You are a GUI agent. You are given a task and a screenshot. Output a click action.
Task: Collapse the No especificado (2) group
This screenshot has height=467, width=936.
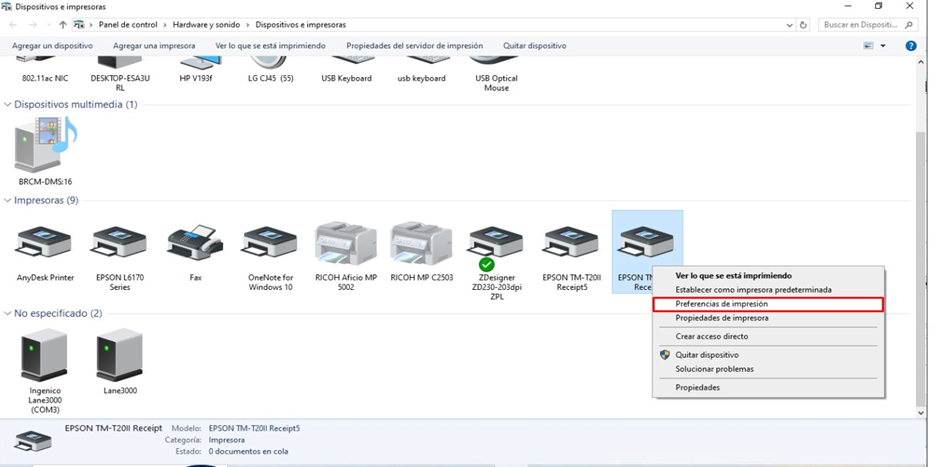tap(8, 314)
